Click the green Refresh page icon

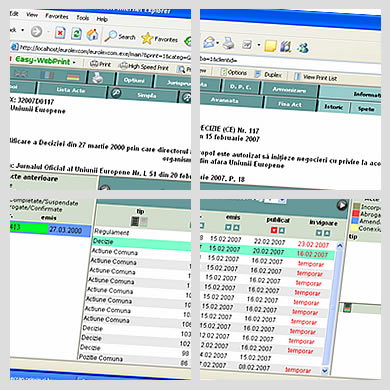click(76, 33)
